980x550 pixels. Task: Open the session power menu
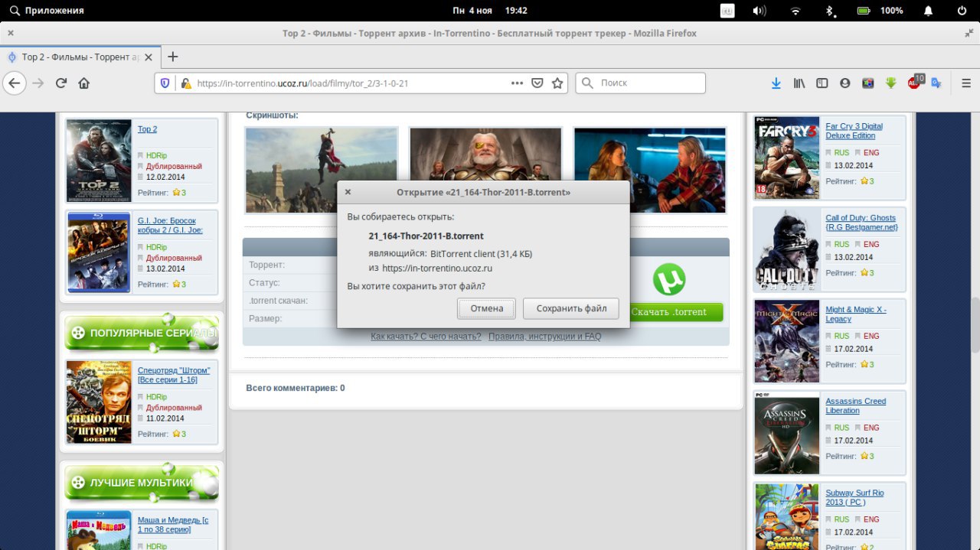click(962, 11)
